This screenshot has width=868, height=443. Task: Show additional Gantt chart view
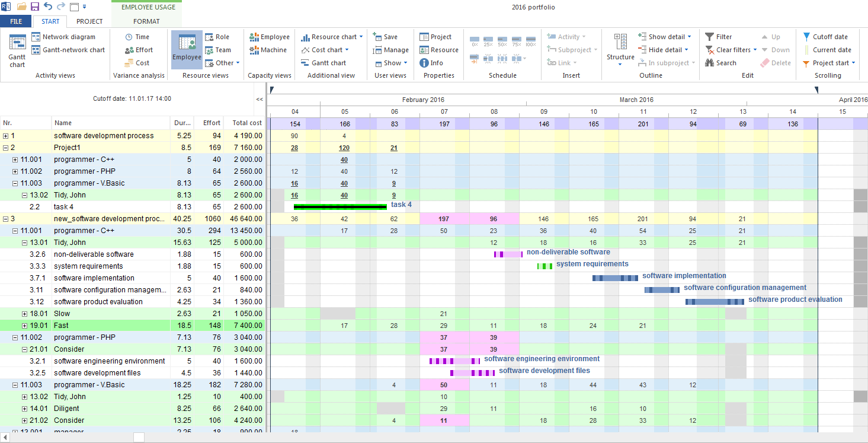tap(324, 63)
